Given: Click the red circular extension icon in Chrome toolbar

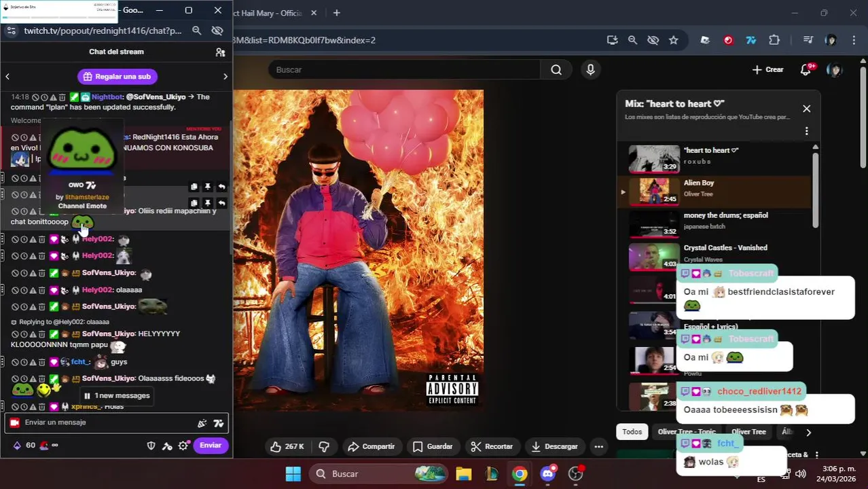Looking at the screenshot, I should (728, 40).
